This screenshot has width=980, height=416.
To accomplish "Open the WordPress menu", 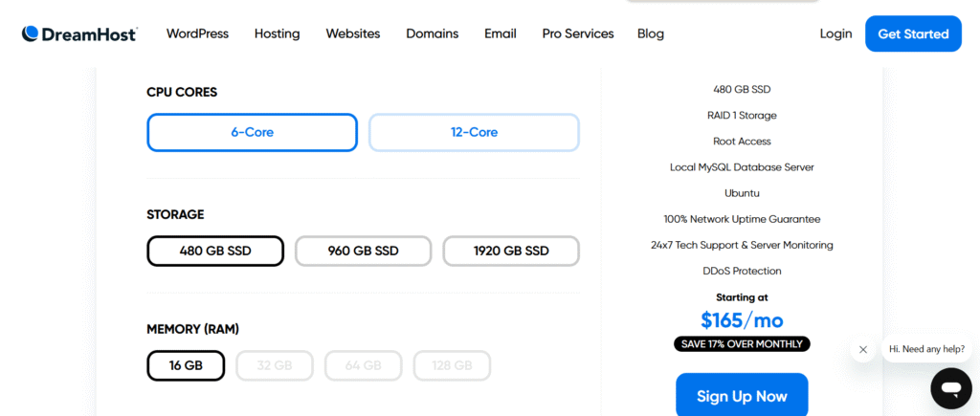I will click(x=197, y=33).
